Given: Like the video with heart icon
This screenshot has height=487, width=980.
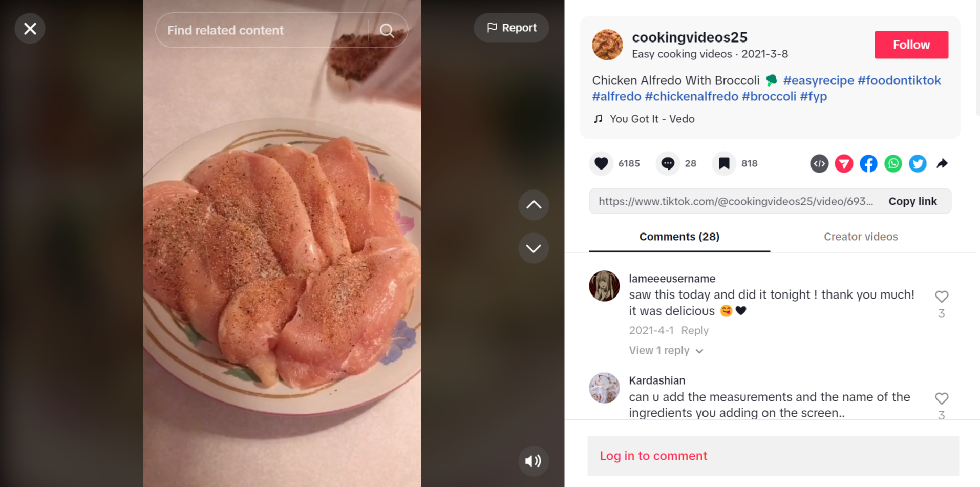Looking at the screenshot, I should [602, 164].
